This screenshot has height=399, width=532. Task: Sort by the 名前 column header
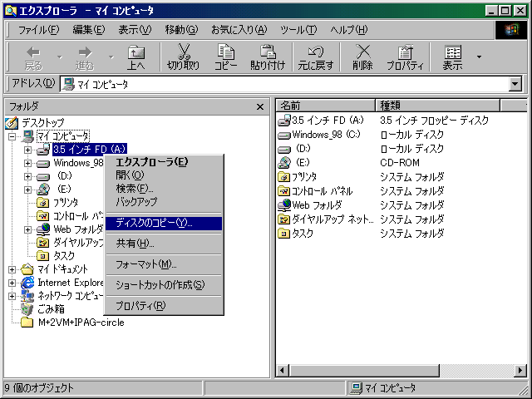click(326, 106)
